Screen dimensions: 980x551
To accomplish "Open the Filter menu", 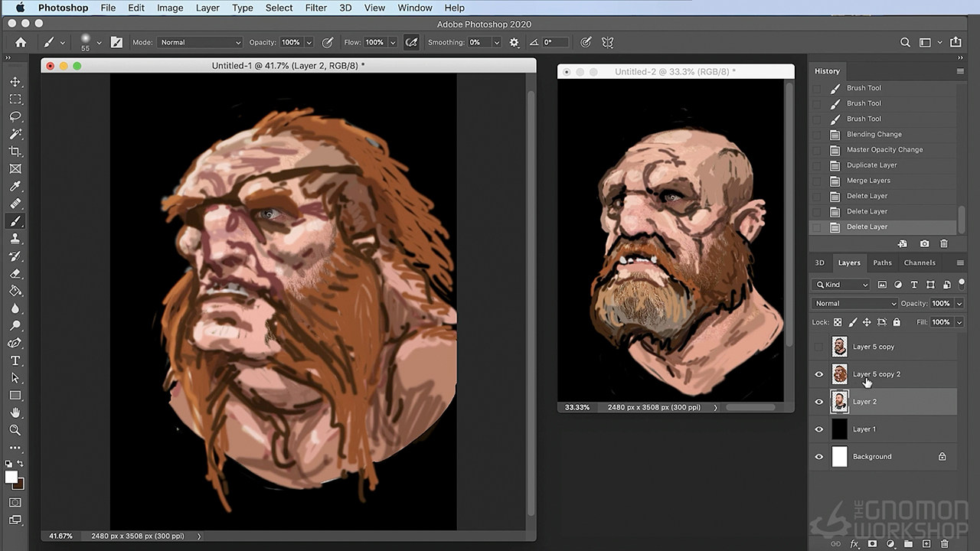I will 315,8.
